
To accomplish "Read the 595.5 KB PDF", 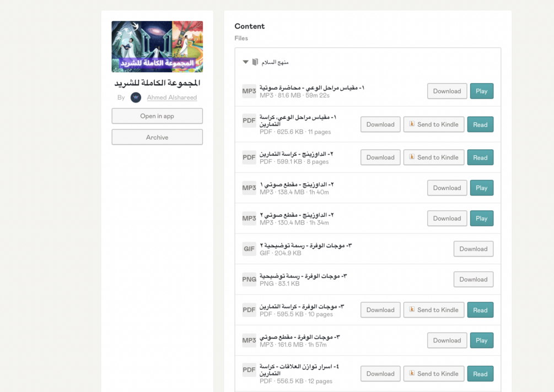I will pyautogui.click(x=480, y=310).
